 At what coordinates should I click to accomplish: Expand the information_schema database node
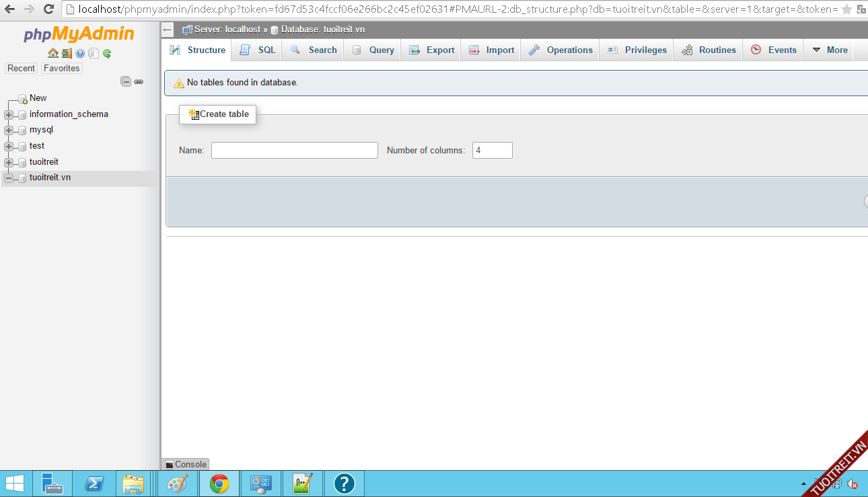click(9, 114)
